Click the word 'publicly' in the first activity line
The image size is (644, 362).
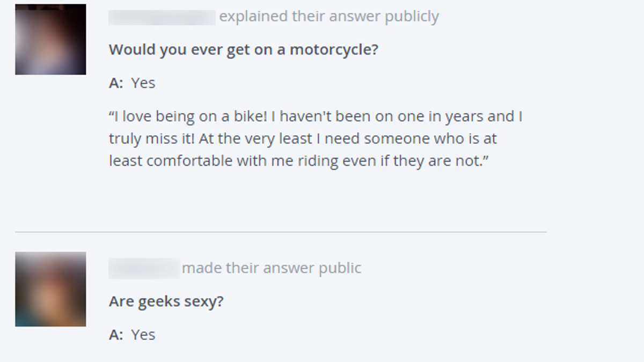pyautogui.click(x=412, y=17)
